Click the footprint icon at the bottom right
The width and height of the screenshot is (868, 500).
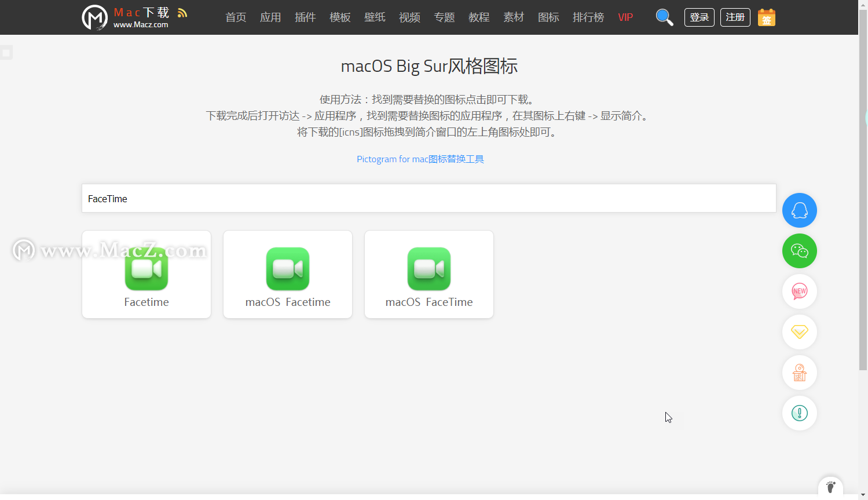830,487
